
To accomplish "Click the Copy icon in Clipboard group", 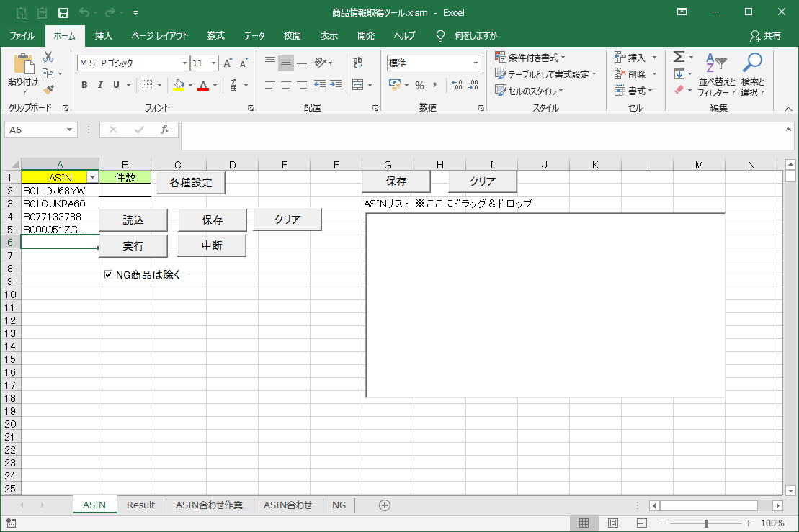I will coord(48,73).
